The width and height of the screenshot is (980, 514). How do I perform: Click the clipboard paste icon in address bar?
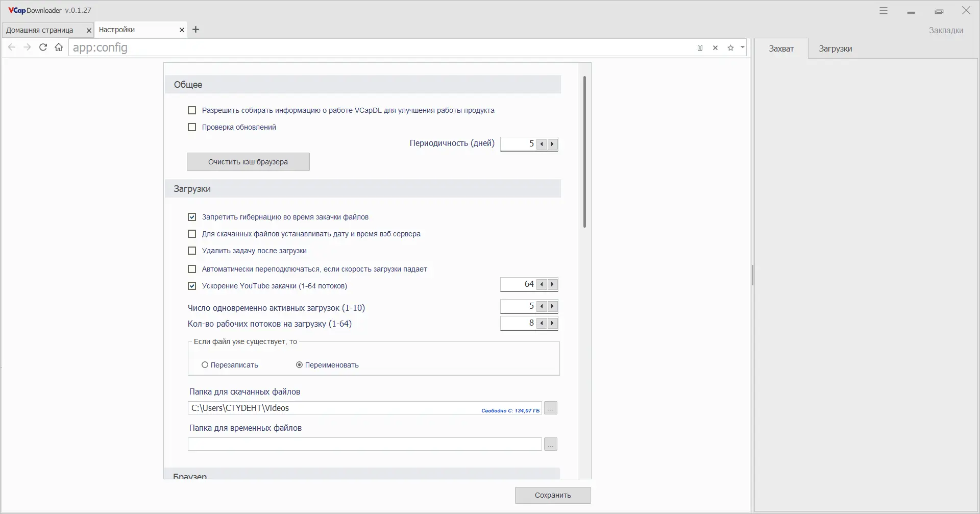(700, 47)
